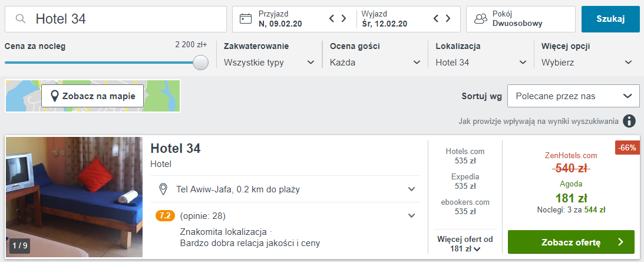Click the info icon about commissions
Viewport: 644px width, 262px height.
coord(630,121)
